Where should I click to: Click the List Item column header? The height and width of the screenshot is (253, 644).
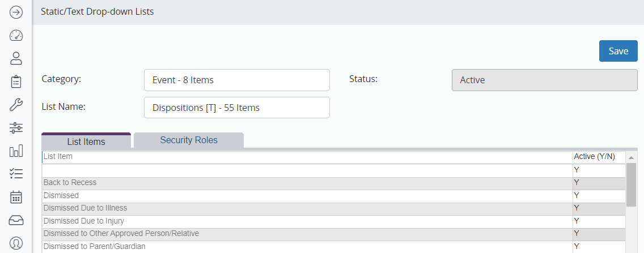click(307, 157)
